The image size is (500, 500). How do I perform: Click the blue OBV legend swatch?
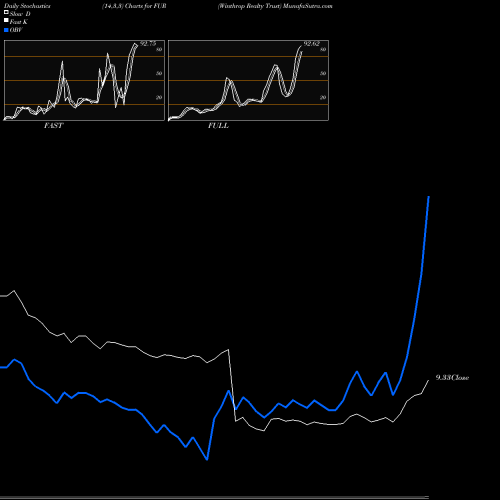pyautogui.click(x=6, y=30)
